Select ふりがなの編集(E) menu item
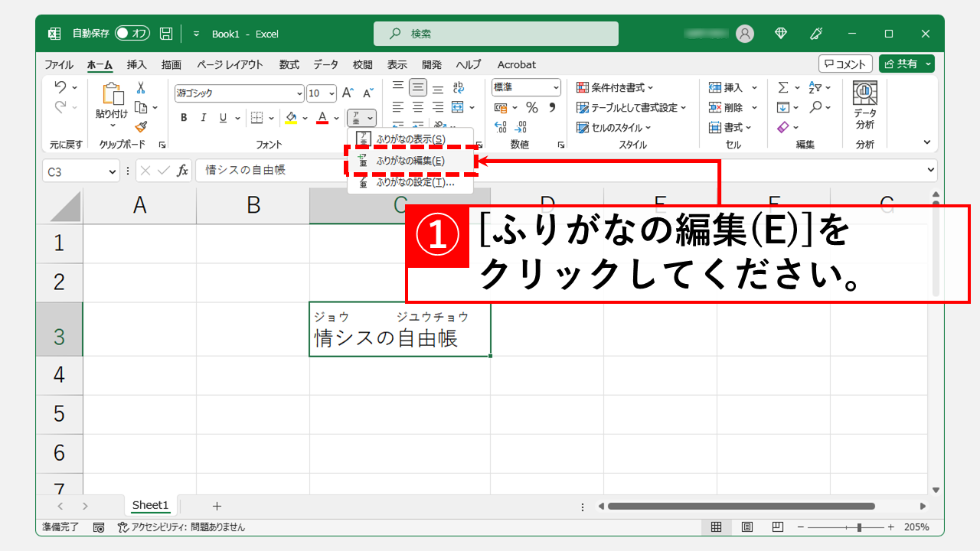The width and height of the screenshot is (980, 551). pyautogui.click(x=410, y=161)
